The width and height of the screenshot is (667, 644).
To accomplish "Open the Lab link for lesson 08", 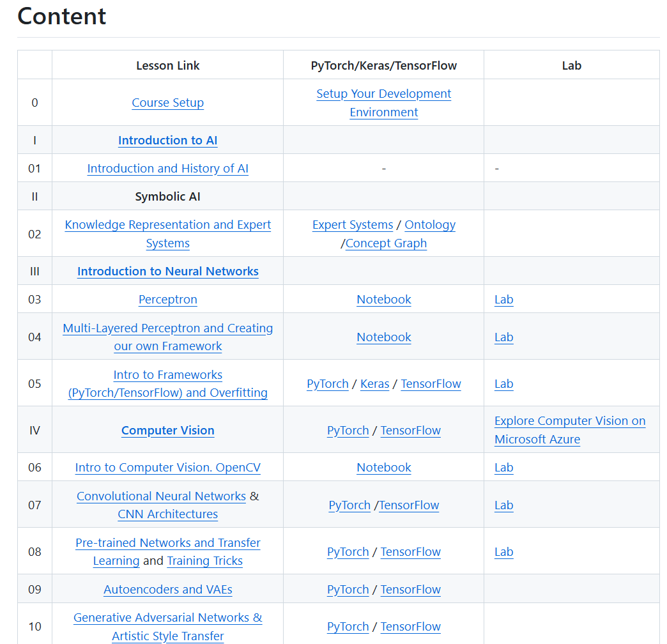I will (x=503, y=552).
